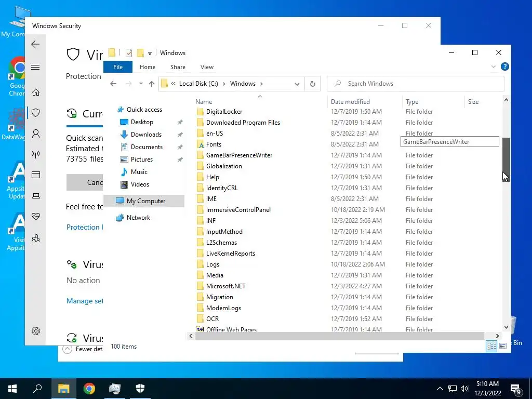The height and width of the screenshot is (399, 532).
Task: Click double-chevron at address bar start
Action: point(173,84)
